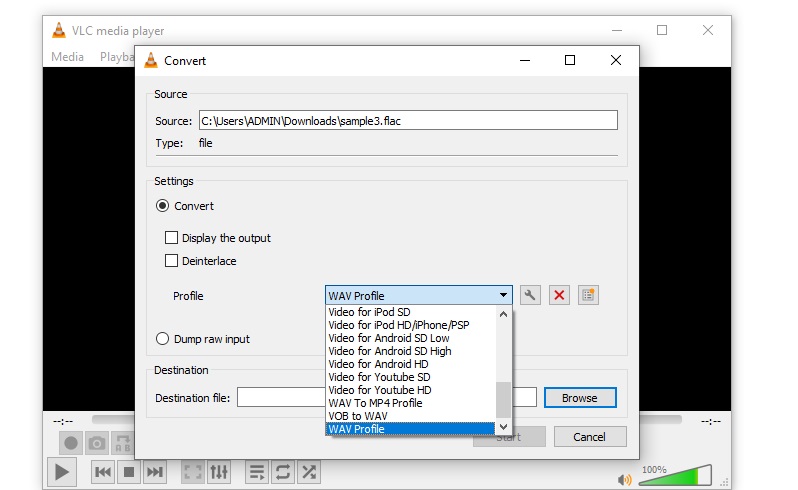Click the Cancel button
The height and width of the screenshot is (490, 798).
[x=589, y=437]
